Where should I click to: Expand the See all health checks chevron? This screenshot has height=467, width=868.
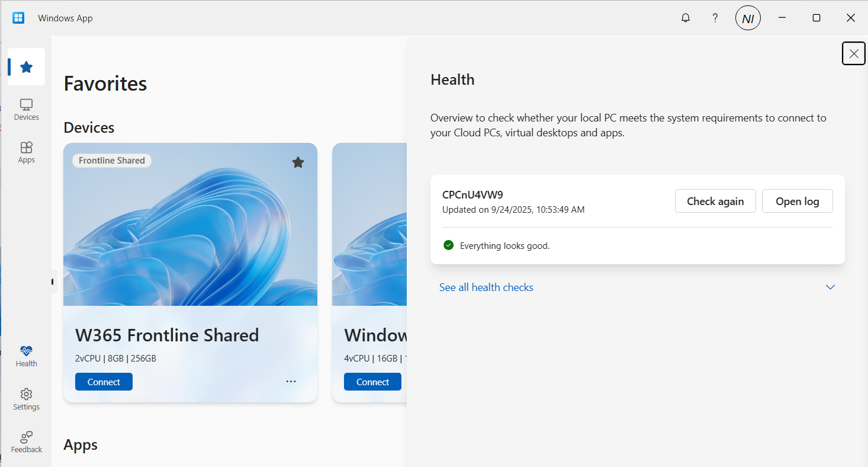830,287
